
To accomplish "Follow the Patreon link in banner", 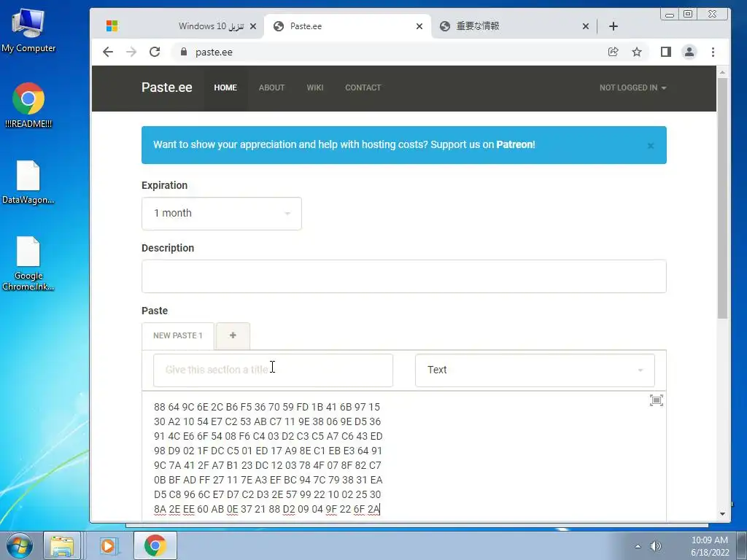I will pyautogui.click(x=514, y=145).
